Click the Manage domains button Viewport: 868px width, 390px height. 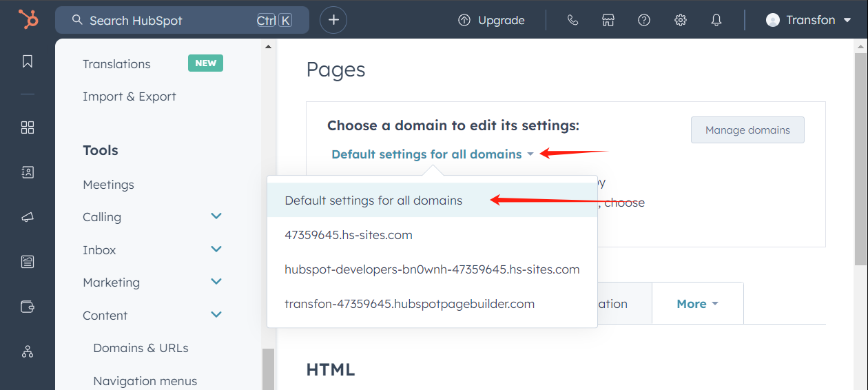point(747,130)
